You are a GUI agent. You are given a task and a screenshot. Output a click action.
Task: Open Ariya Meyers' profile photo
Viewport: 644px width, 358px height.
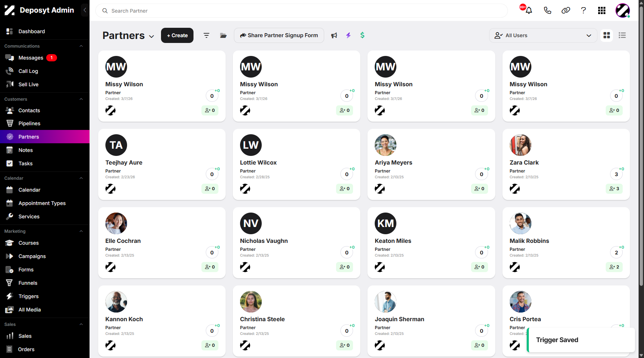click(x=386, y=145)
